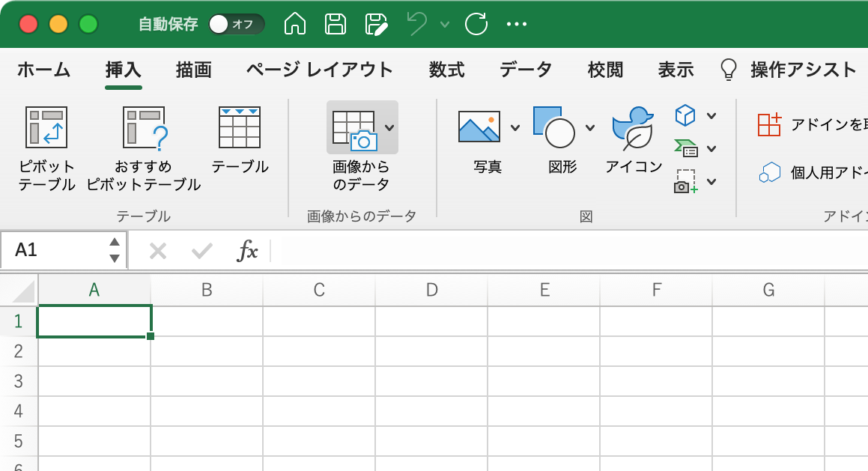This screenshot has width=868, height=471.
Task: Click the 3D model cube icon
Action: [685, 115]
